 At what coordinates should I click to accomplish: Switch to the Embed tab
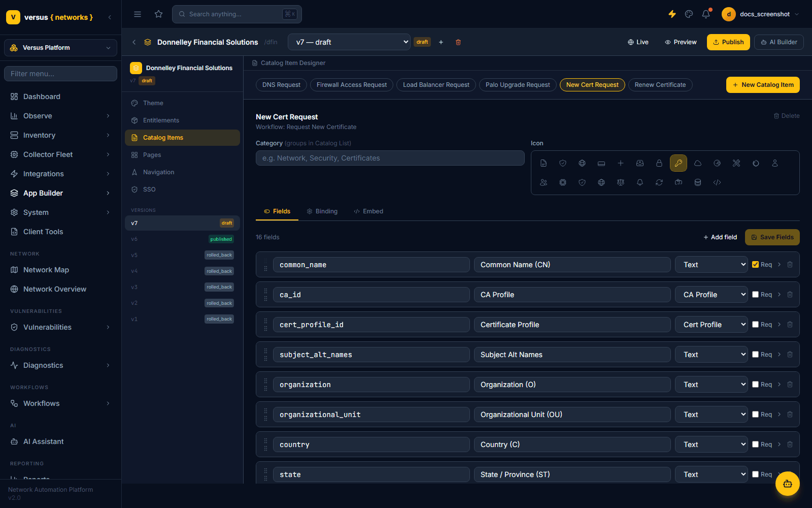(x=368, y=211)
